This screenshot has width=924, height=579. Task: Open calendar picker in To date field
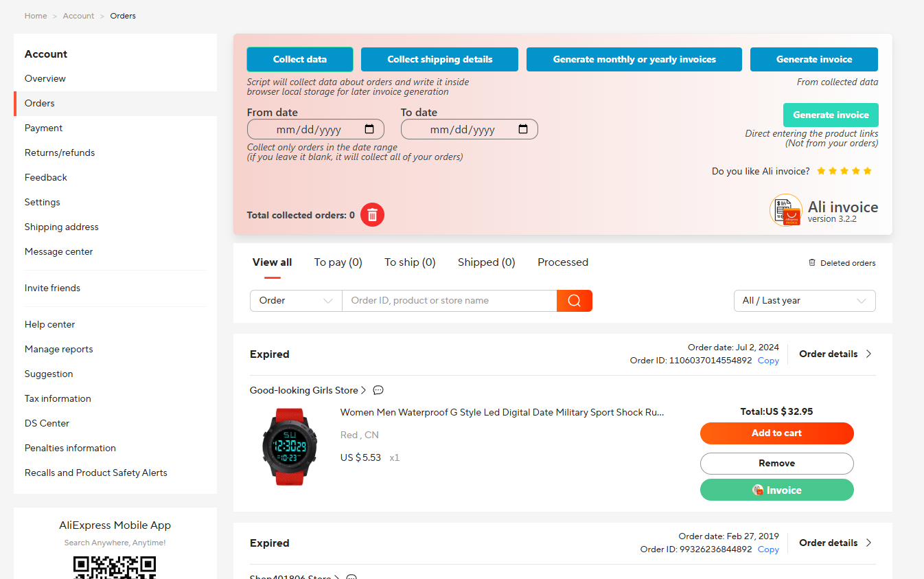pyautogui.click(x=523, y=129)
